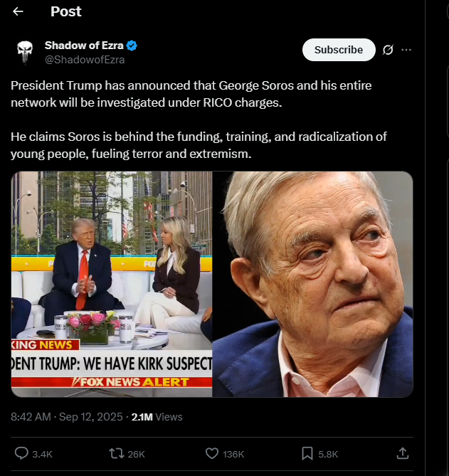
Task: Like the post with the heart
Action: pyautogui.click(x=211, y=453)
